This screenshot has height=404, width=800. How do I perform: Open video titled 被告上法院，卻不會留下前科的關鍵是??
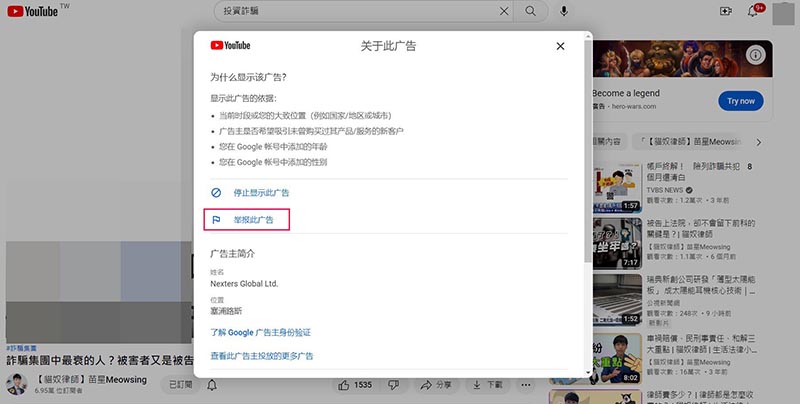701,229
